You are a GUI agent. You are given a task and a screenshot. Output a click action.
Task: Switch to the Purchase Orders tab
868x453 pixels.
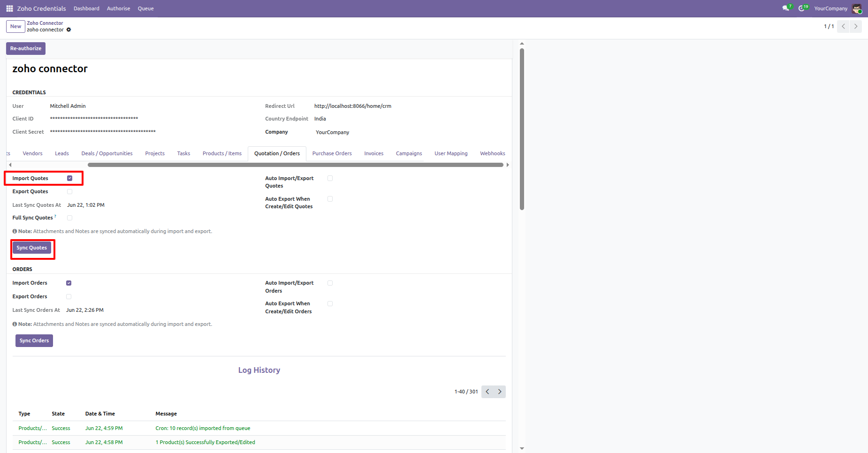pos(332,153)
